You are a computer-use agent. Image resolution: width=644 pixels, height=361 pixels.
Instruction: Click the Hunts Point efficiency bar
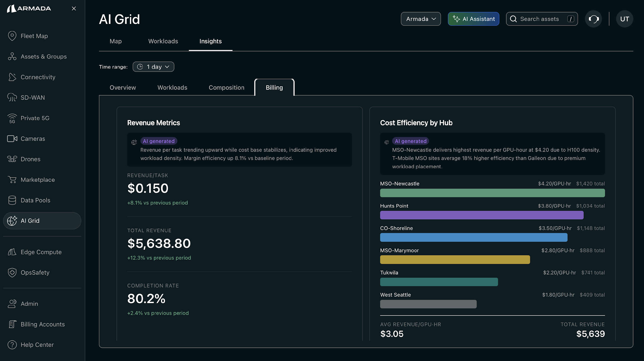tap(482, 215)
